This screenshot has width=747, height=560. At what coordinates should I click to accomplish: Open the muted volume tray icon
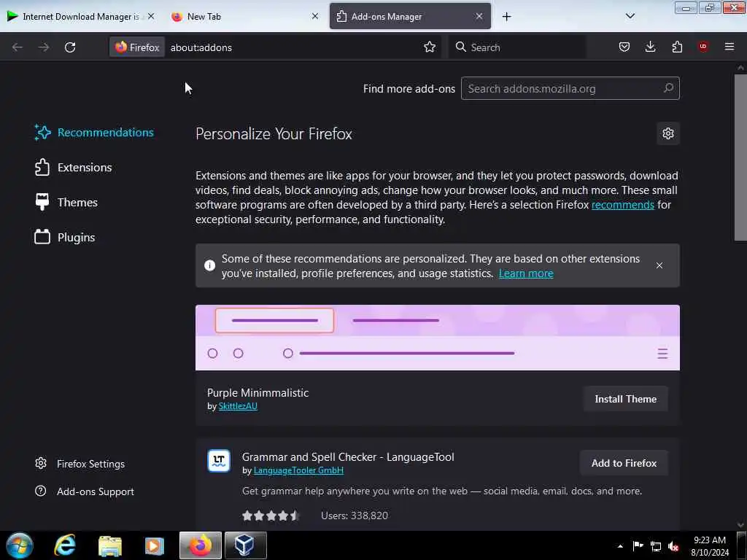(673, 547)
